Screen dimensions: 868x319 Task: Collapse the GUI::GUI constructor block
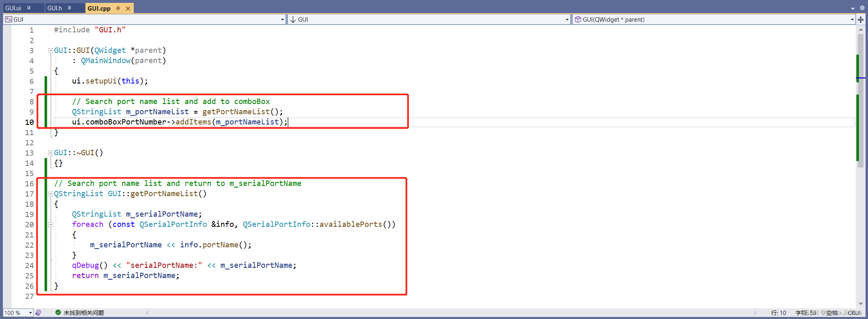51,50
